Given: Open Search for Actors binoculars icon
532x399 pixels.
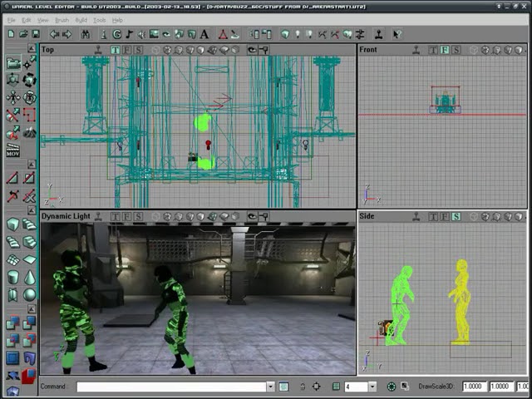Looking at the screenshot, I should (86, 34).
